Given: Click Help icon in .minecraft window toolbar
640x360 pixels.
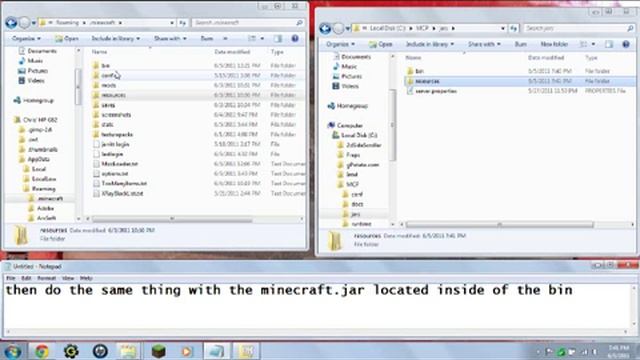Looking at the screenshot, I should click(295, 38).
